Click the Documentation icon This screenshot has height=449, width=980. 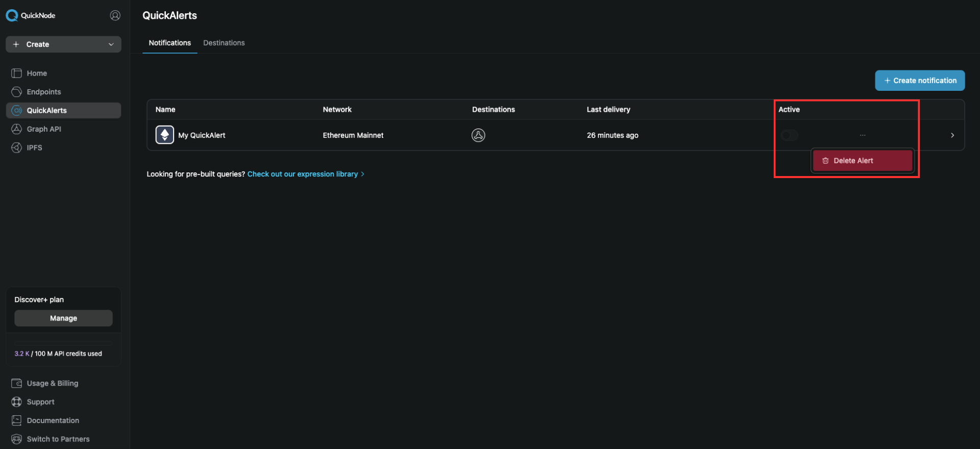[16, 420]
